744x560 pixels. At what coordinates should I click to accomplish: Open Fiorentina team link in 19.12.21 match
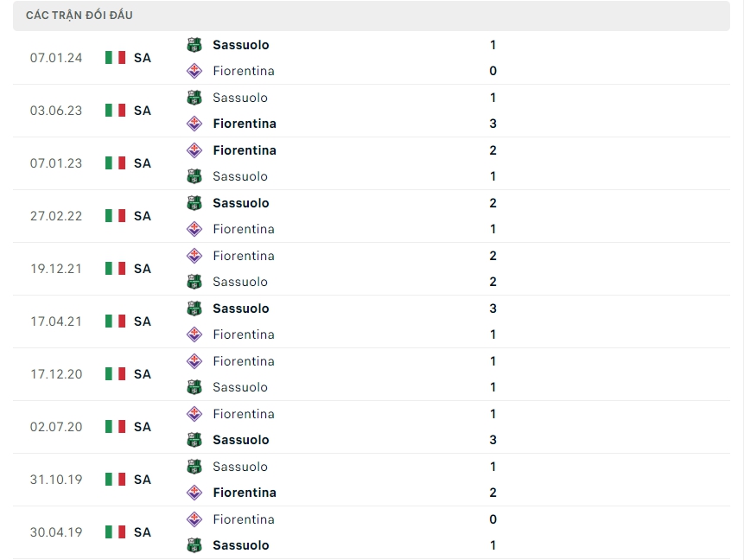coord(244,256)
